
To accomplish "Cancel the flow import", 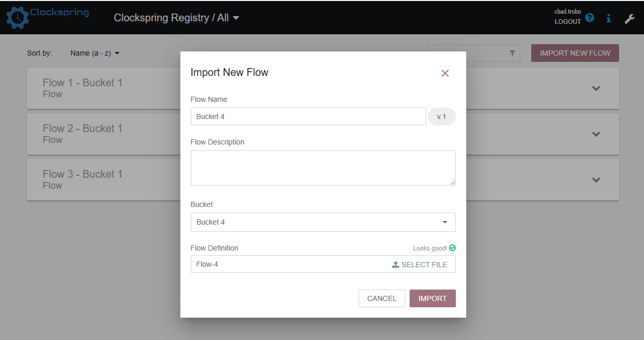I will pyautogui.click(x=382, y=298).
